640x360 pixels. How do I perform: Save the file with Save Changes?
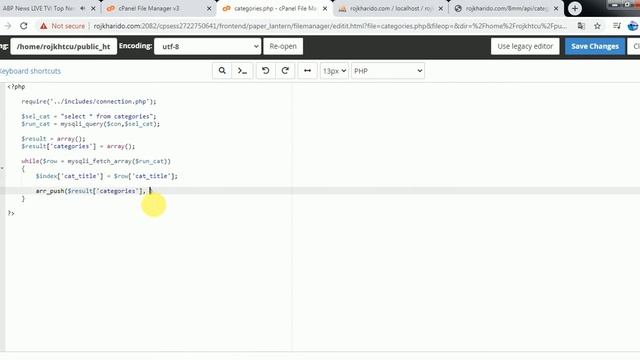click(595, 46)
